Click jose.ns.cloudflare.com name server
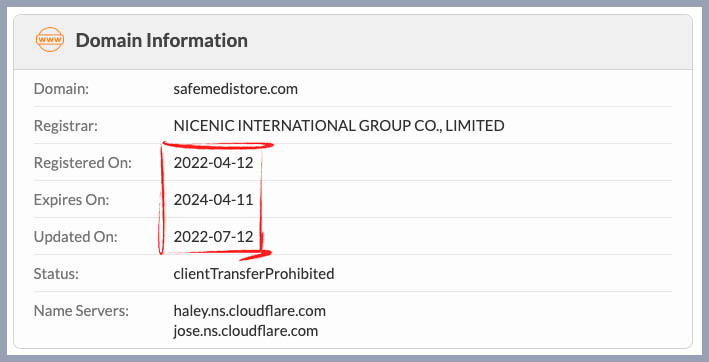Viewport: 709px width, 362px height. pyautogui.click(x=246, y=330)
